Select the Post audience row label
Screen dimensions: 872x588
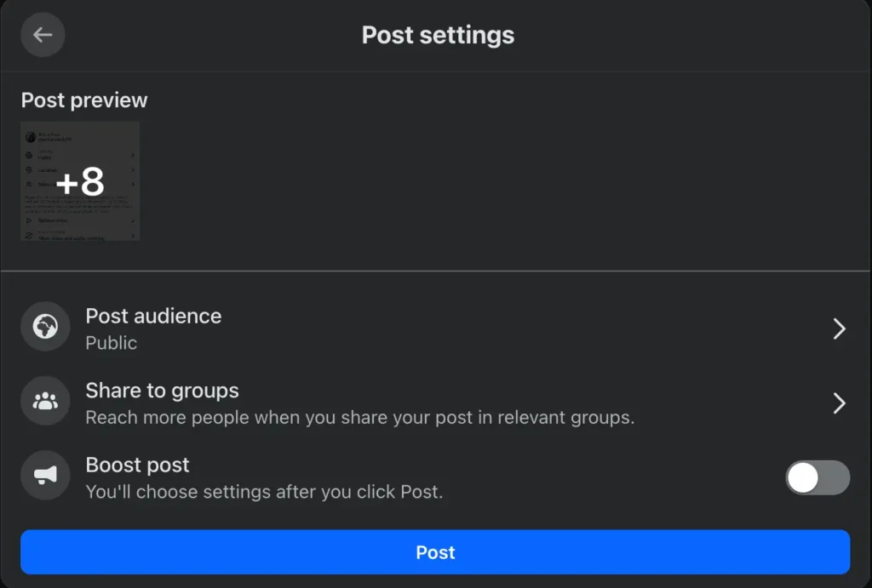pyautogui.click(x=153, y=316)
